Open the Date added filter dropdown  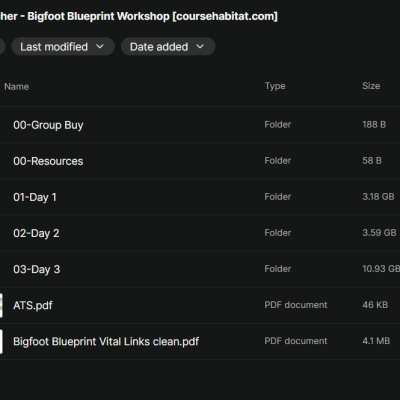point(168,47)
